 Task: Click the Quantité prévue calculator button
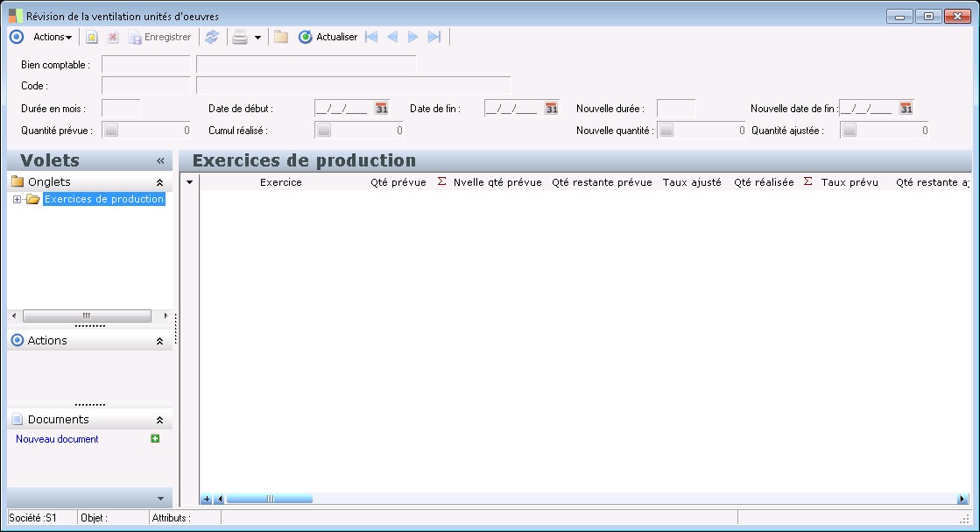pos(111,130)
